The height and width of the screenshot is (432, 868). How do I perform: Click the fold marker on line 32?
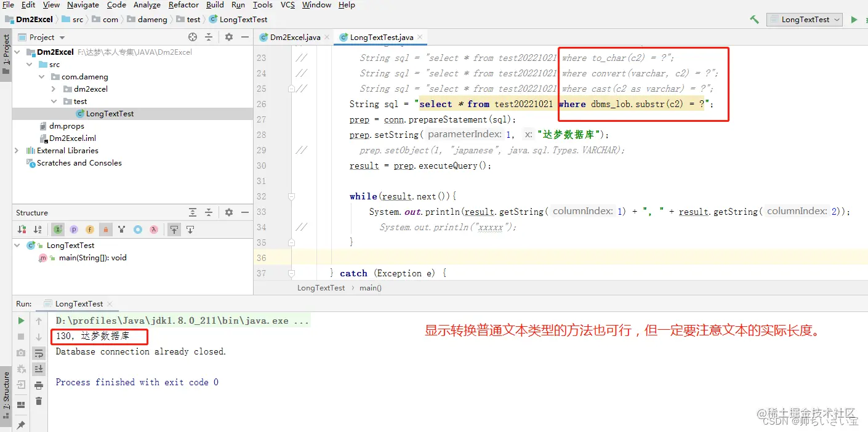click(291, 196)
